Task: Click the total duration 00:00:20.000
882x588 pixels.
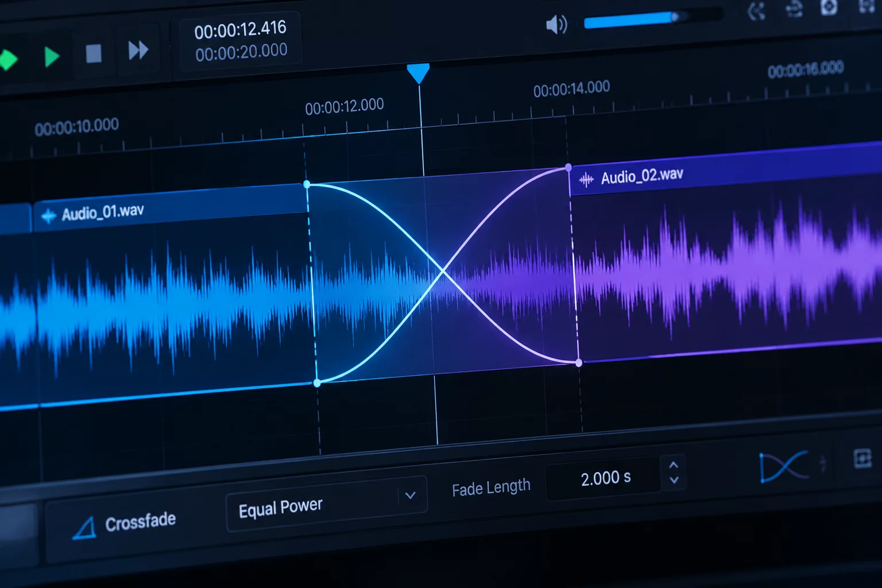Action: click(241, 53)
